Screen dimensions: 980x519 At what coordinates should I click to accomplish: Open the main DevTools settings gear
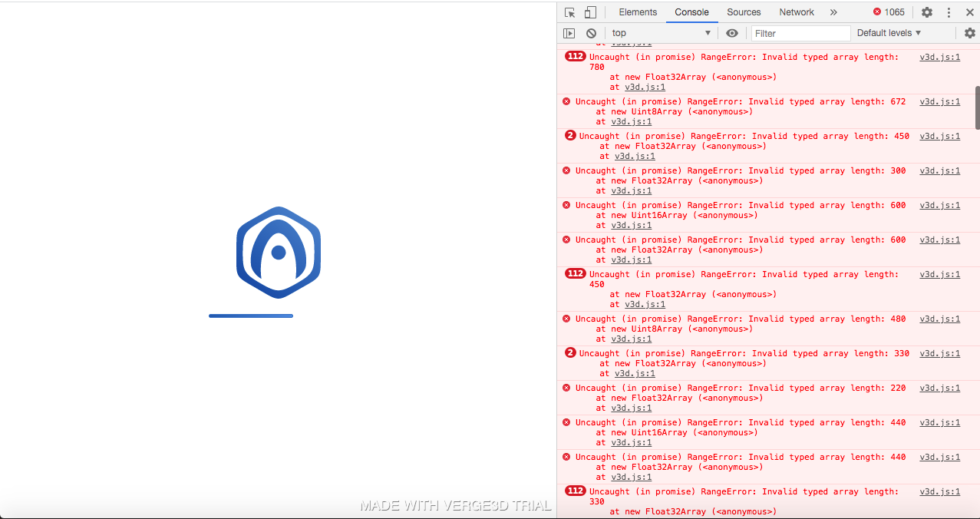tap(927, 12)
